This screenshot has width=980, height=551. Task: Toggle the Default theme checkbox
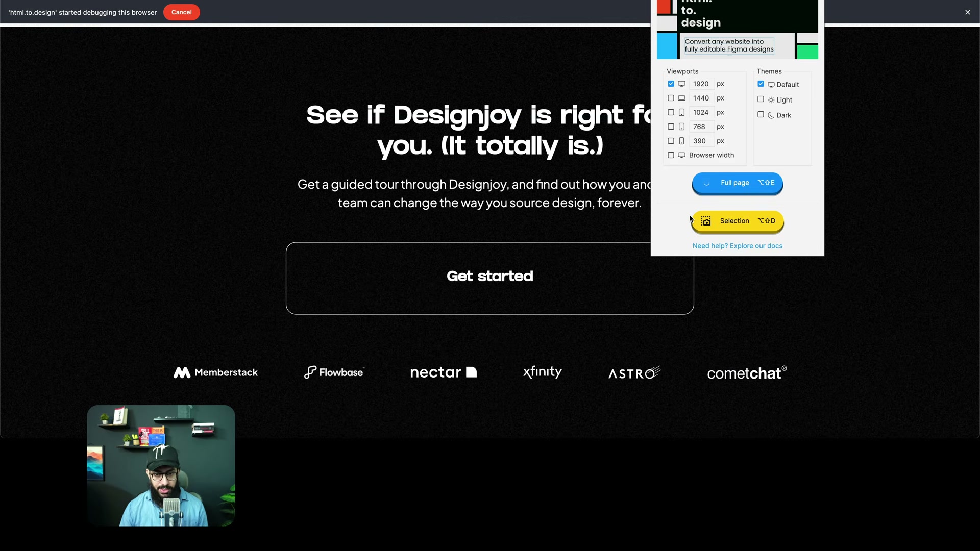point(761,84)
